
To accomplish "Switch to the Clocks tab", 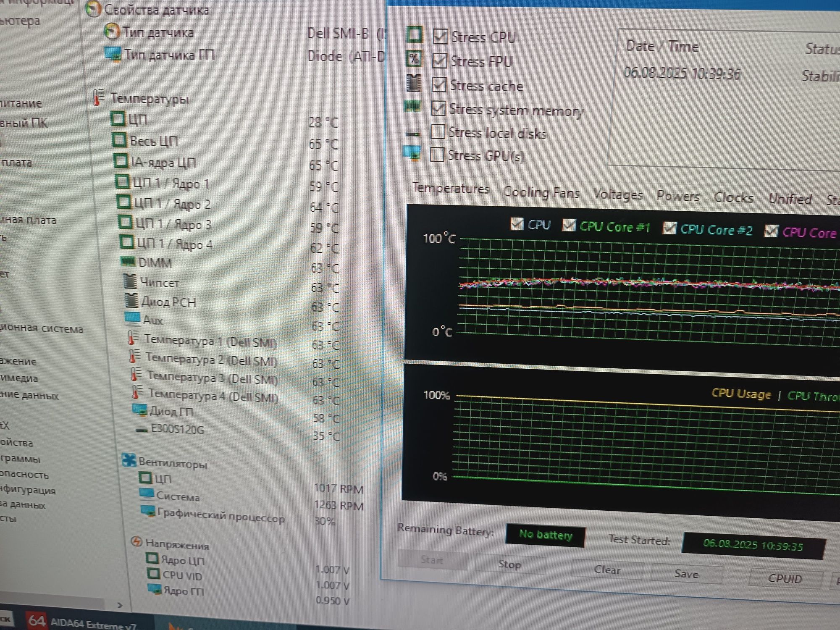I will click(x=733, y=197).
